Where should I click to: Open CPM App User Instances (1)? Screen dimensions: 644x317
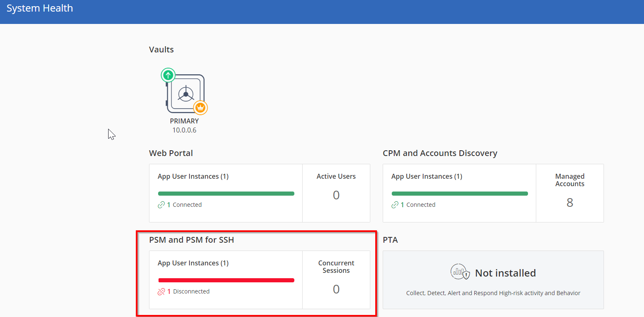pyautogui.click(x=427, y=176)
